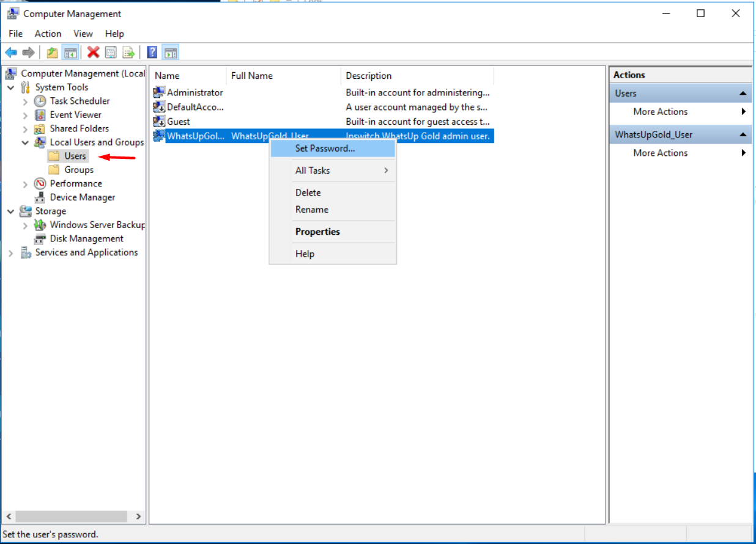
Task: Select the Guest user account row
Action: (322, 122)
